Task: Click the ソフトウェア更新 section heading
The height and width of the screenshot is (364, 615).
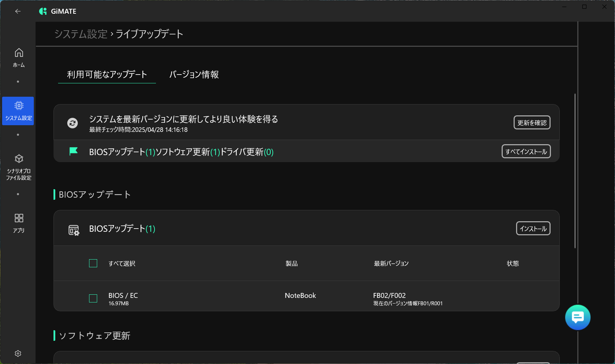Action: (94, 336)
